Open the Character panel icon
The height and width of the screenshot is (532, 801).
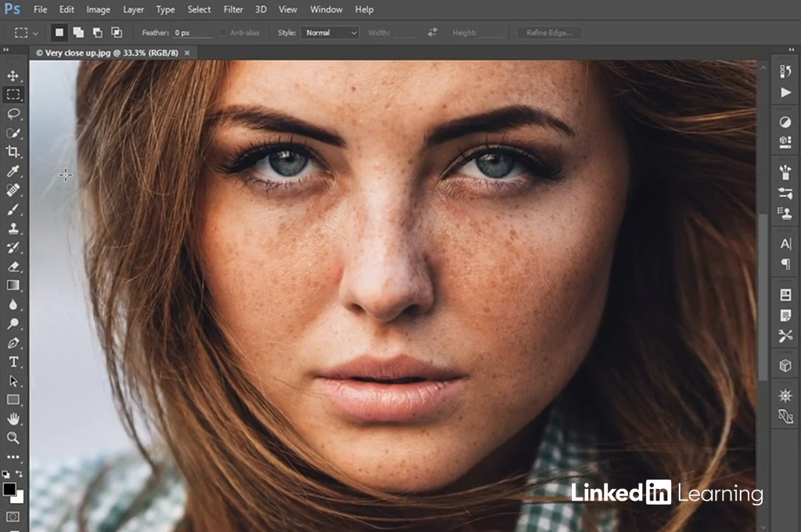click(785, 244)
